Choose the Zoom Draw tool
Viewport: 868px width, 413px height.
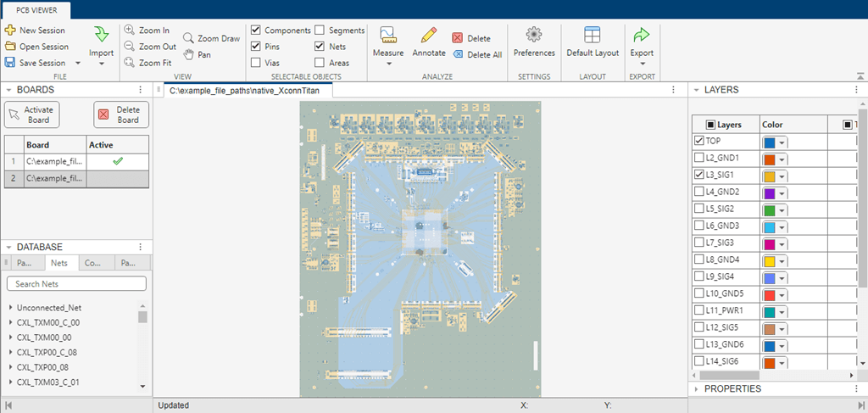point(211,38)
